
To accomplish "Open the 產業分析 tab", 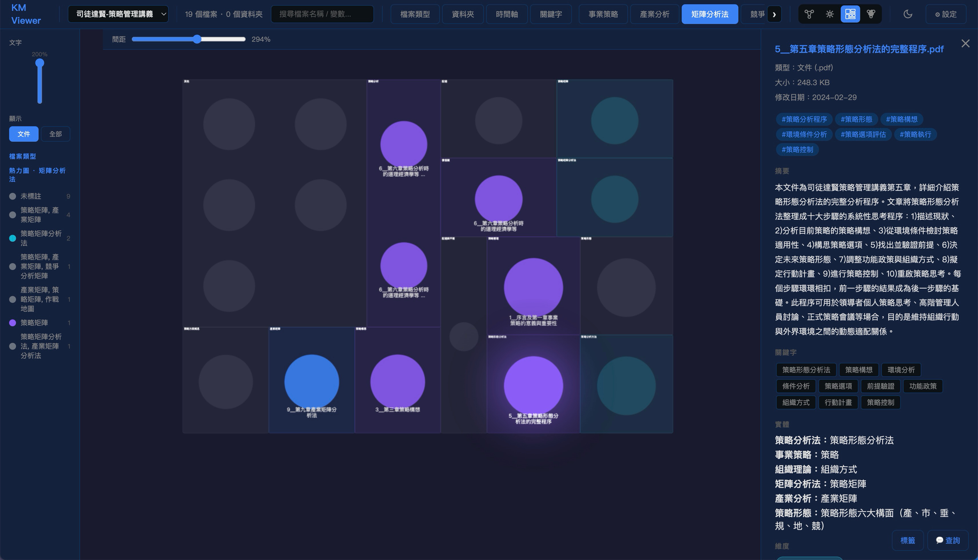I will click(654, 14).
